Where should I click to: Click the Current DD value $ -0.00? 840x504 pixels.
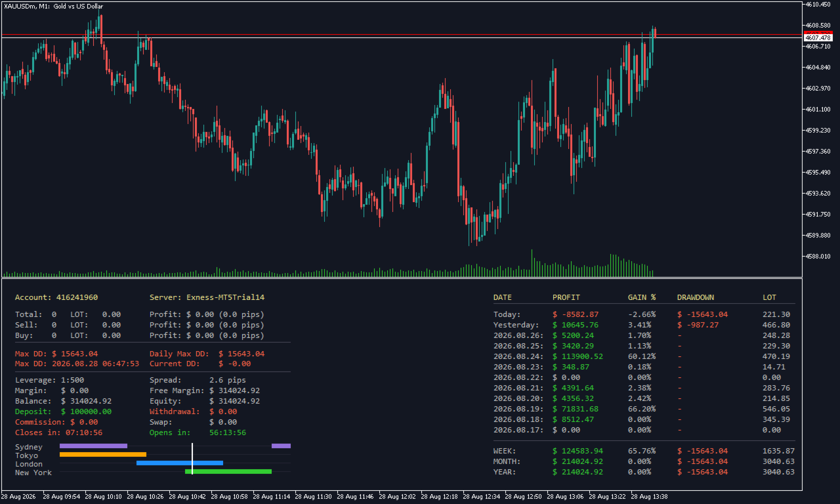click(235, 364)
